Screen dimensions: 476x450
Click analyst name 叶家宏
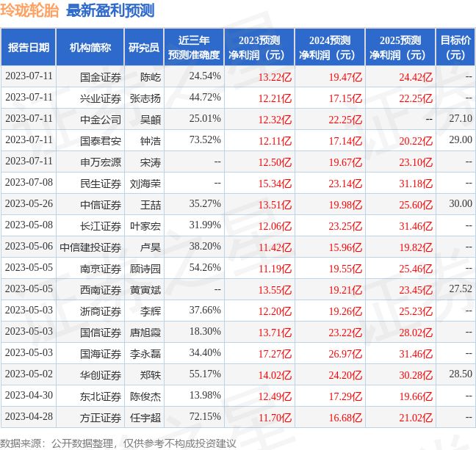tap(145, 226)
